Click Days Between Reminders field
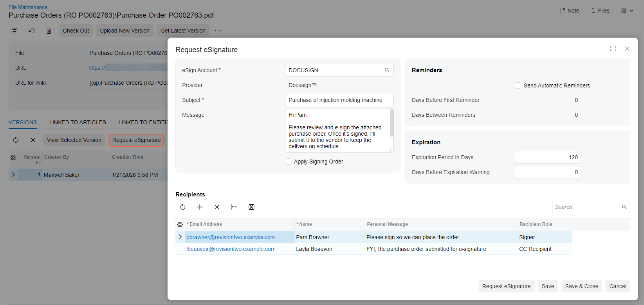The width and height of the screenshot is (644, 305). 548,115
